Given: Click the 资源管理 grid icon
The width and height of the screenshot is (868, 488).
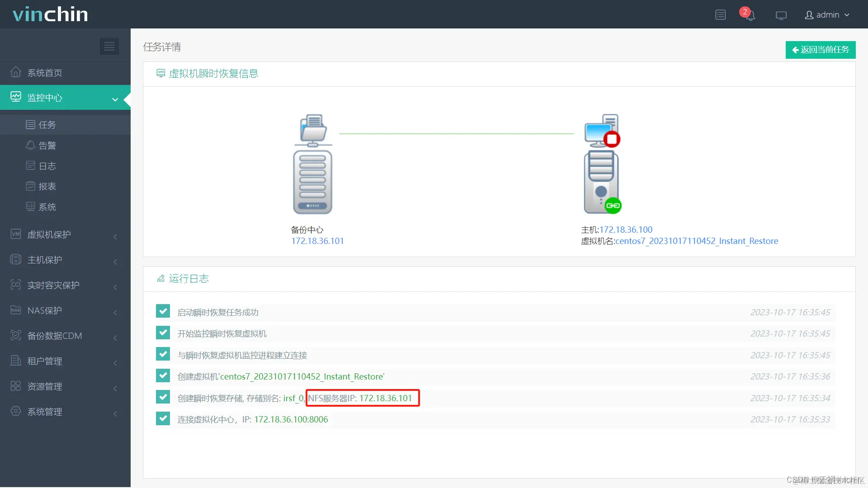Looking at the screenshot, I should [16, 385].
